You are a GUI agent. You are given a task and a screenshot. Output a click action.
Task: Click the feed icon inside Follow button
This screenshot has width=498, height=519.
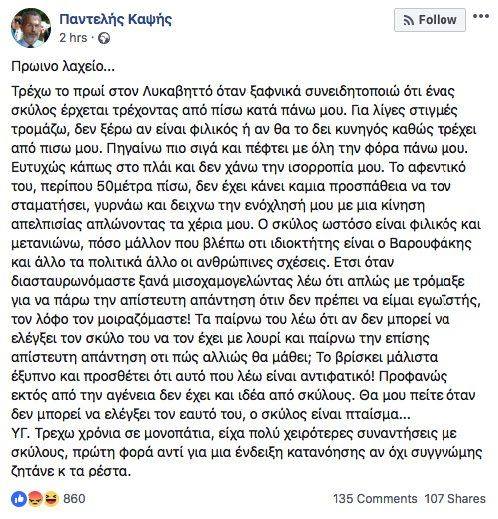pos(409,21)
